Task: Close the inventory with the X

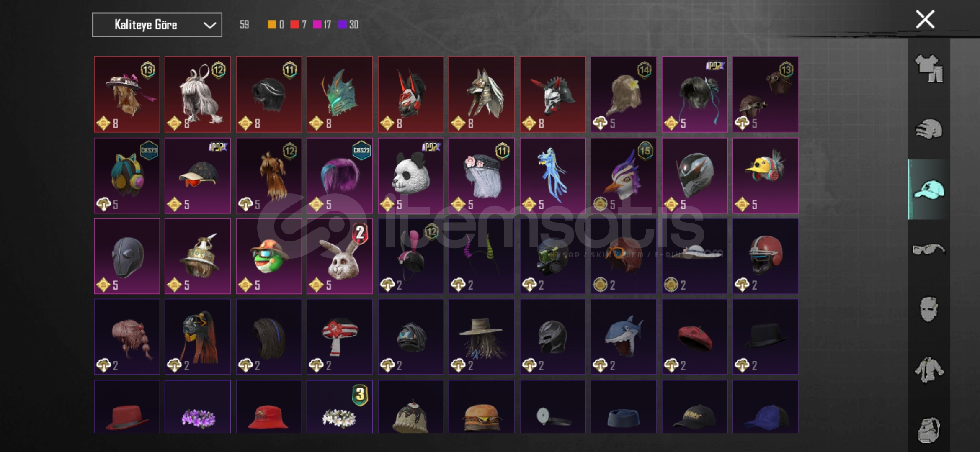Action: (925, 19)
